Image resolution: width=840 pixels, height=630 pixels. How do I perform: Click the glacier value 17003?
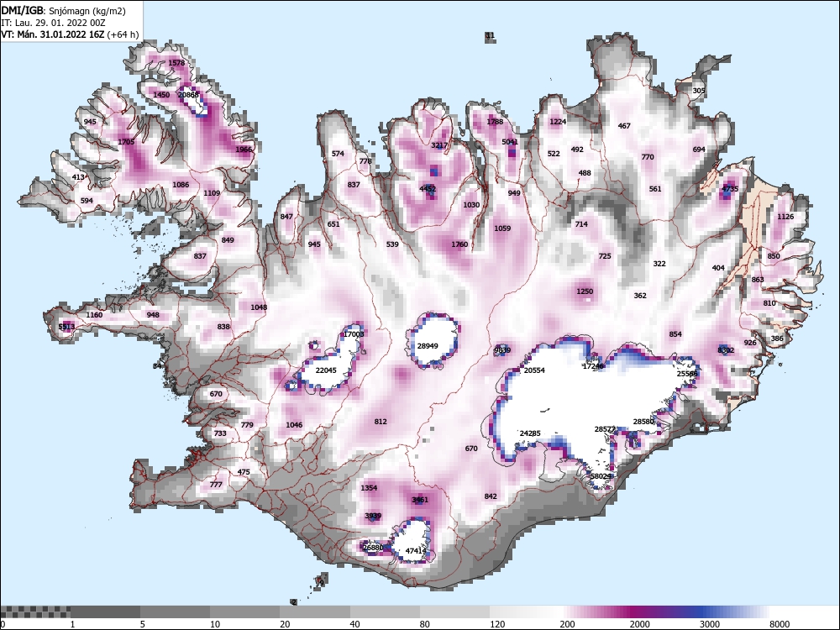(x=354, y=334)
